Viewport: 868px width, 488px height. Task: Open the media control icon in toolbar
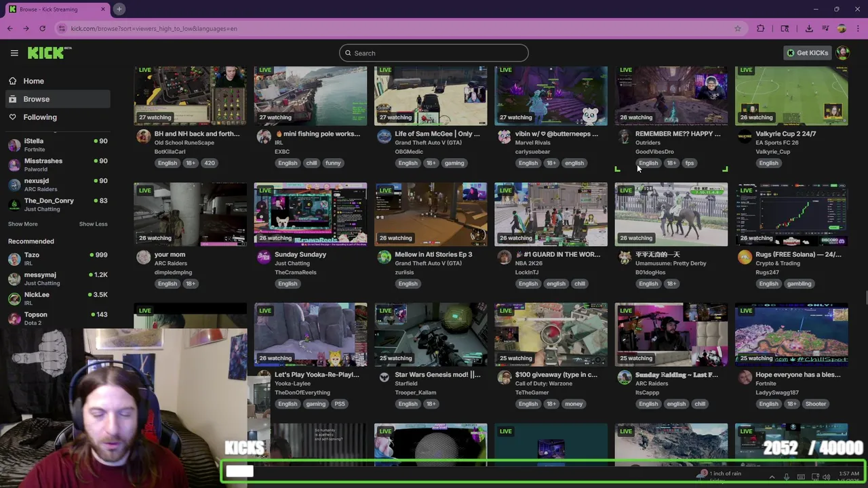tap(825, 28)
